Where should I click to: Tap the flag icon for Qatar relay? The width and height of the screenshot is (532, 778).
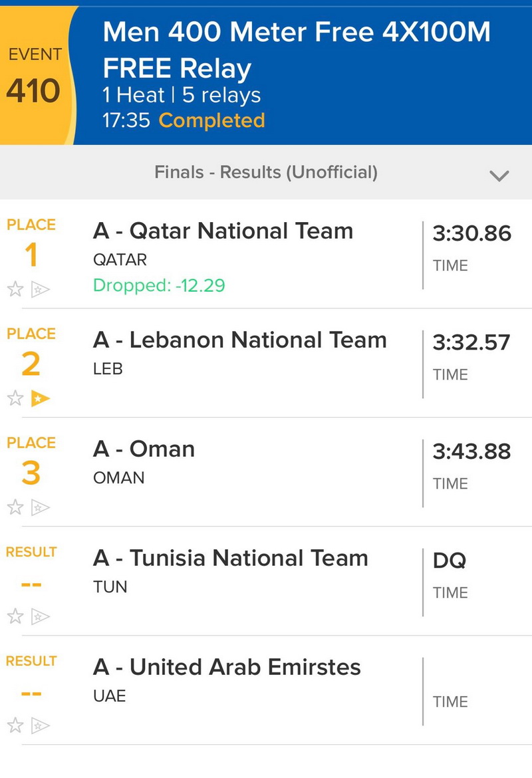point(41,289)
